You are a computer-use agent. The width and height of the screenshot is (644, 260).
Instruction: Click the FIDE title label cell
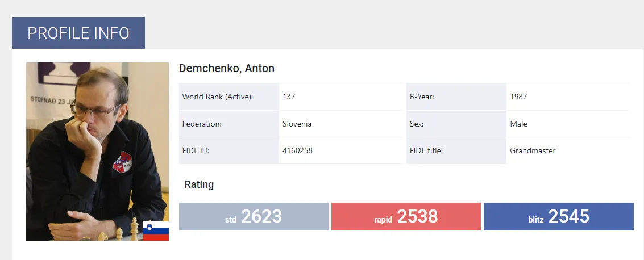426,151
